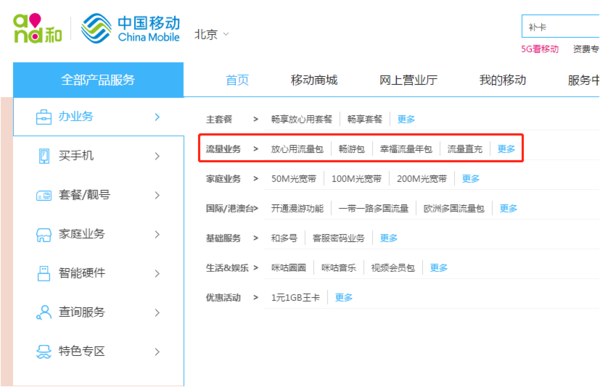The height and width of the screenshot is (387, 600).
Task: Open the 畅享套餐 link
Action: pyautogui.click(x=365, y=119)
